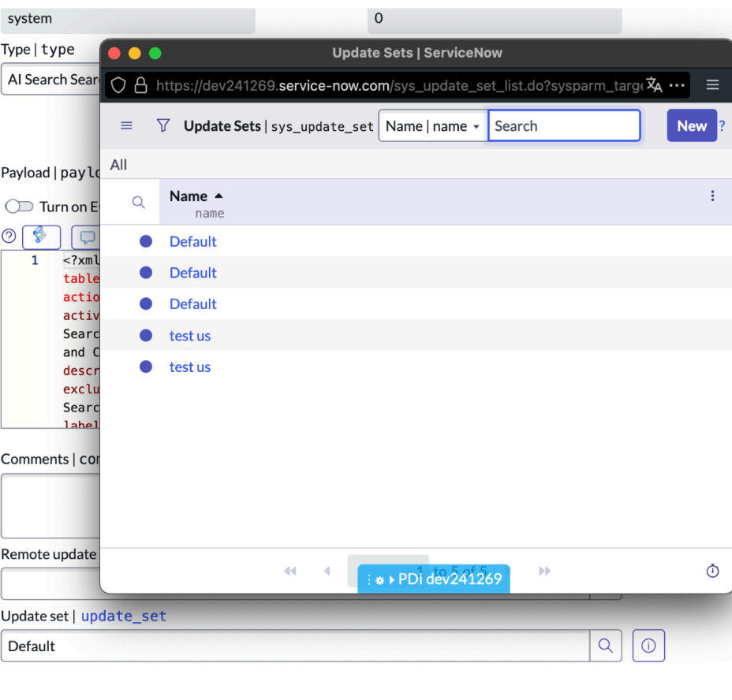Viewport: 732px width, 700px height.
Task: Click the New button
Action: coord(691,126)
